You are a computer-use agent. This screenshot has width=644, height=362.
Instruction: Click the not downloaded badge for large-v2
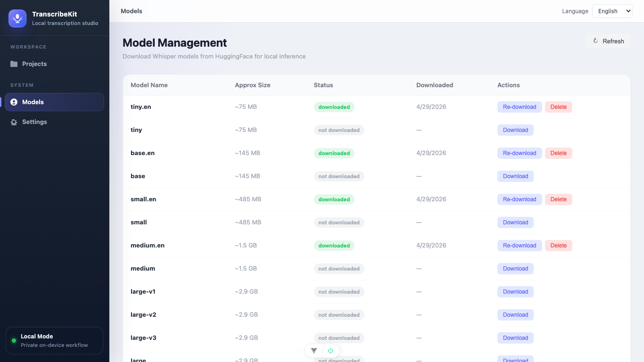[339, 315]
